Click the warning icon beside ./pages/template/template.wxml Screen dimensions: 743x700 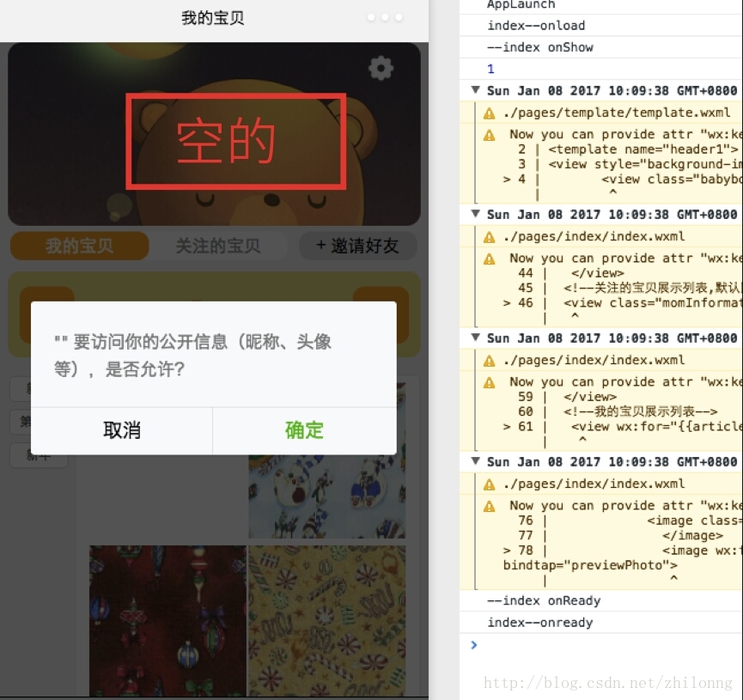(x=489, y=113)
